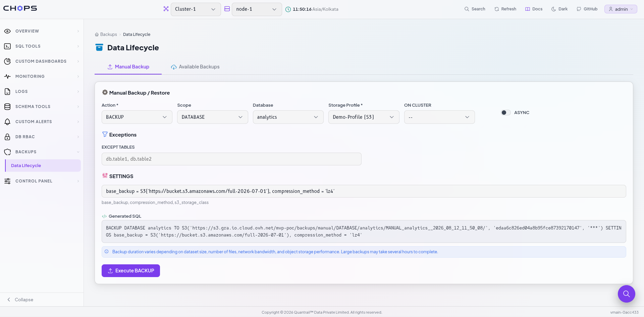Image resolution: width=644 pixels, height=317 pixels.
Task: Toggle the ASYNC switch
Action: pyautogui.click(x=506, y=113)
